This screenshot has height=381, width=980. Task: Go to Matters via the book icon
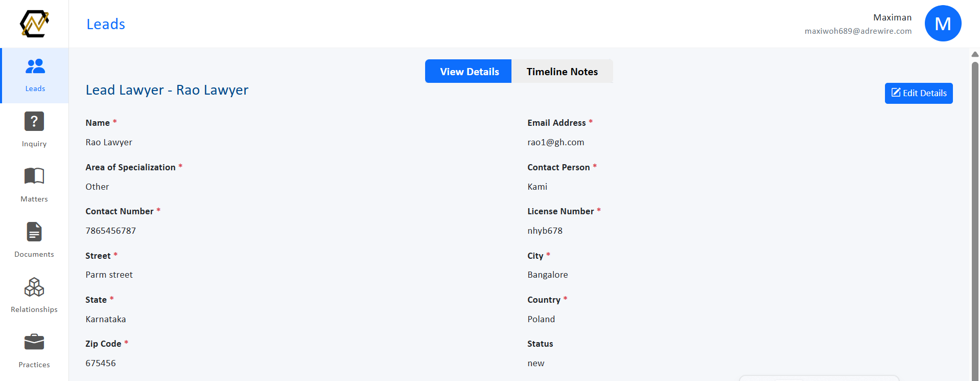[34, 176]
